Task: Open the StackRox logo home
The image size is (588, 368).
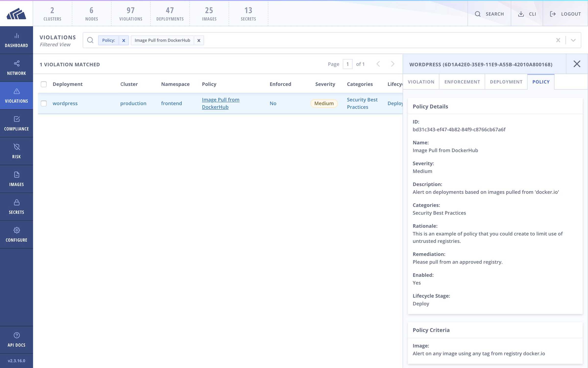Action: click(16, 13)
